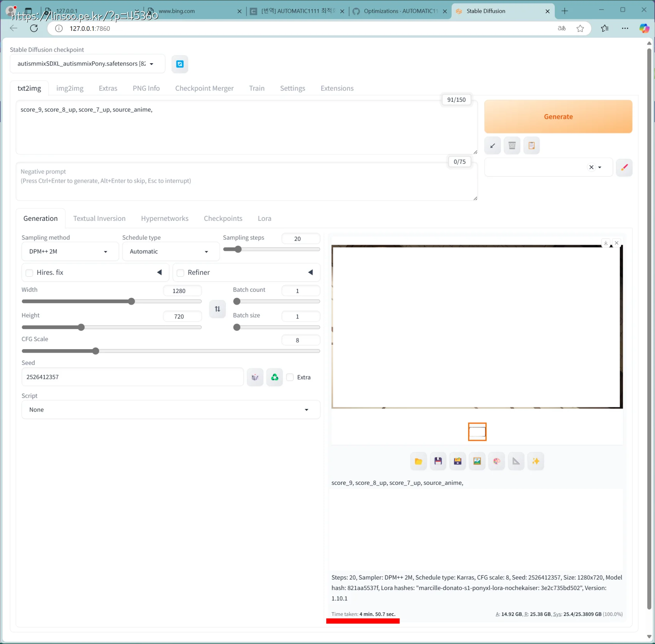The image size is (655, 644).
Task: Click the browser address bar URL
Action: [90, 29]
